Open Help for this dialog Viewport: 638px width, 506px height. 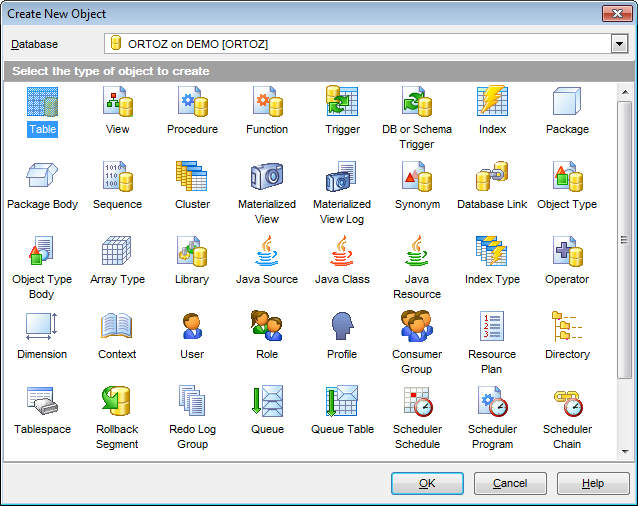click(593, 483)
